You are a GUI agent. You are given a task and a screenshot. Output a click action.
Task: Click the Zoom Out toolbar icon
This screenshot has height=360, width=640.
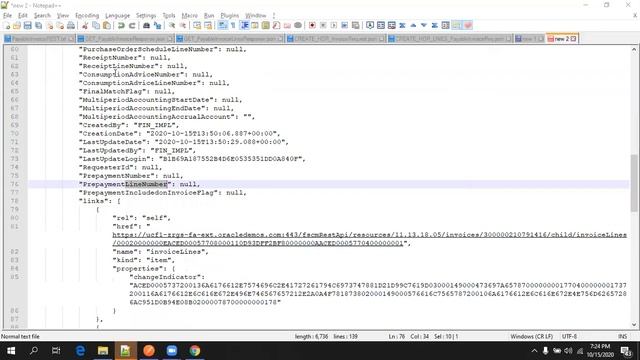coord(183,25)
